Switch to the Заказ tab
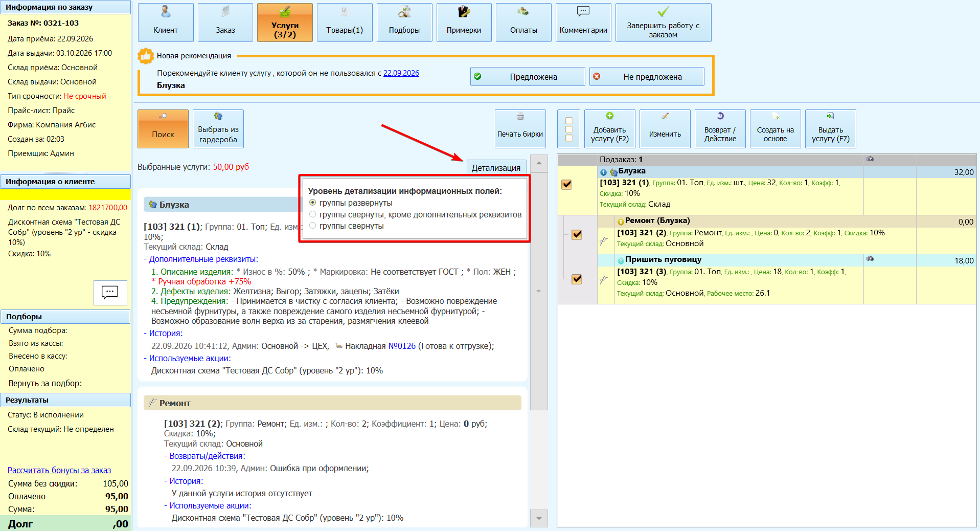The width and height of the screenshot is (980, 531). point(225,23)
